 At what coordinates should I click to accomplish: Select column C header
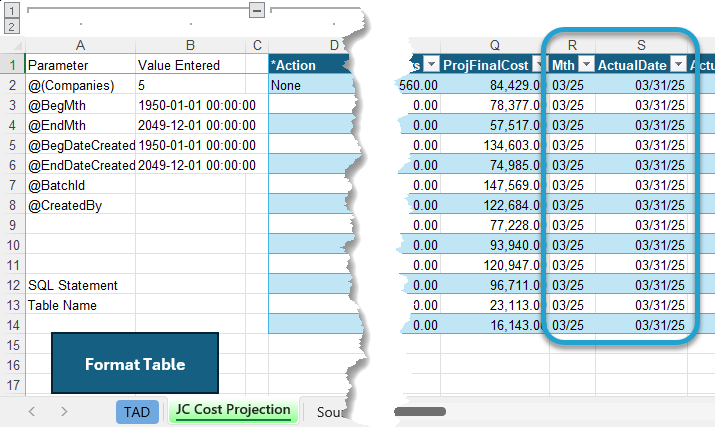coord(257,45)
